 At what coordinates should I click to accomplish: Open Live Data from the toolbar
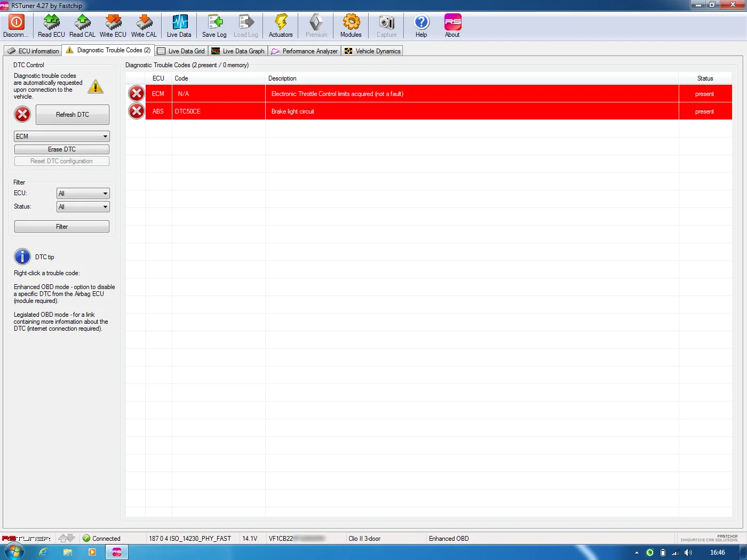(179, 26)
